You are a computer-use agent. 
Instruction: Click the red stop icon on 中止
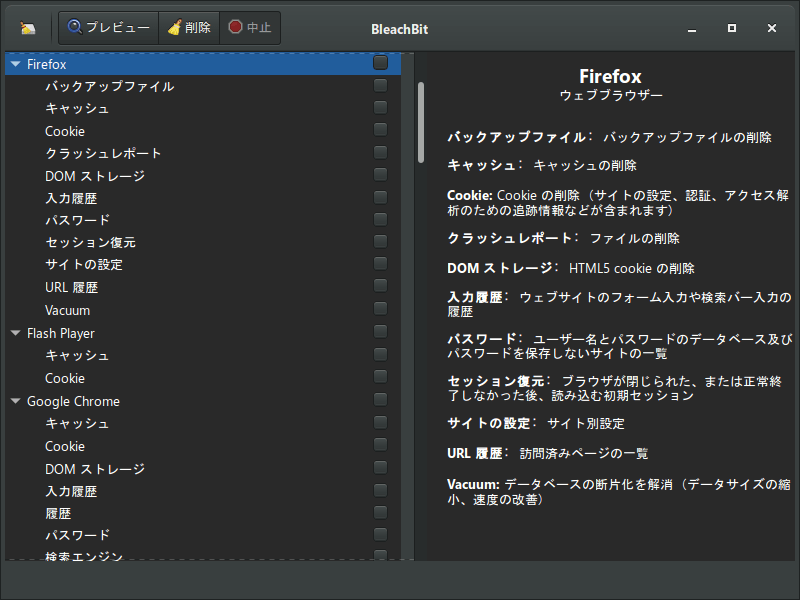235,27
